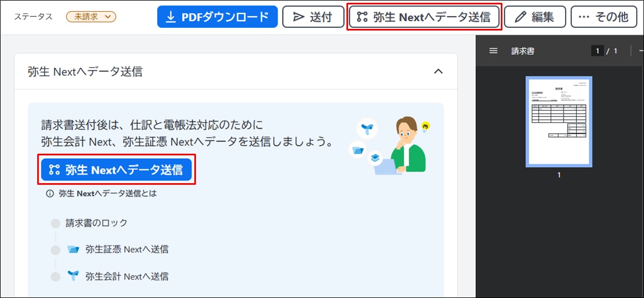Click the PDF page number field

coord(597,51)
